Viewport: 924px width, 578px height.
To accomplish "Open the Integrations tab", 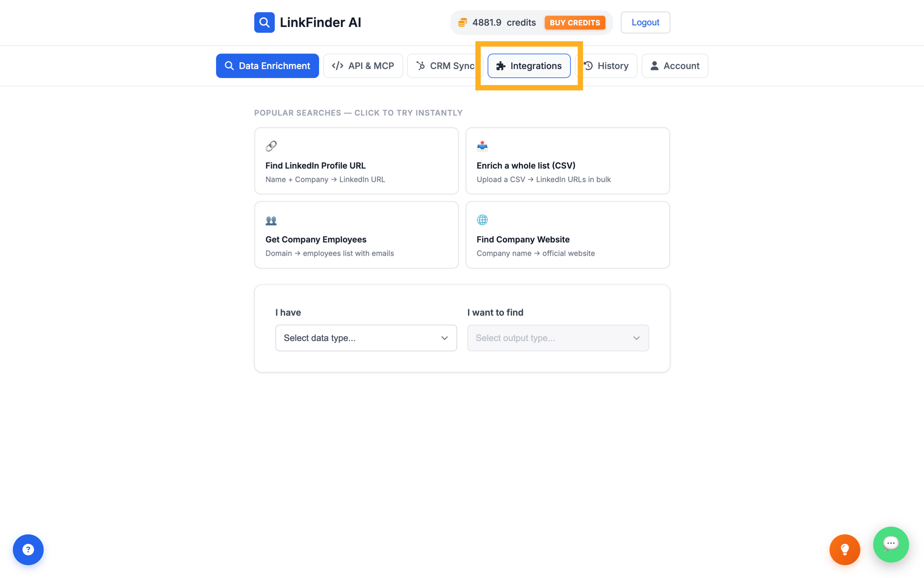I will pyautogui.click(x=529, y=66).
